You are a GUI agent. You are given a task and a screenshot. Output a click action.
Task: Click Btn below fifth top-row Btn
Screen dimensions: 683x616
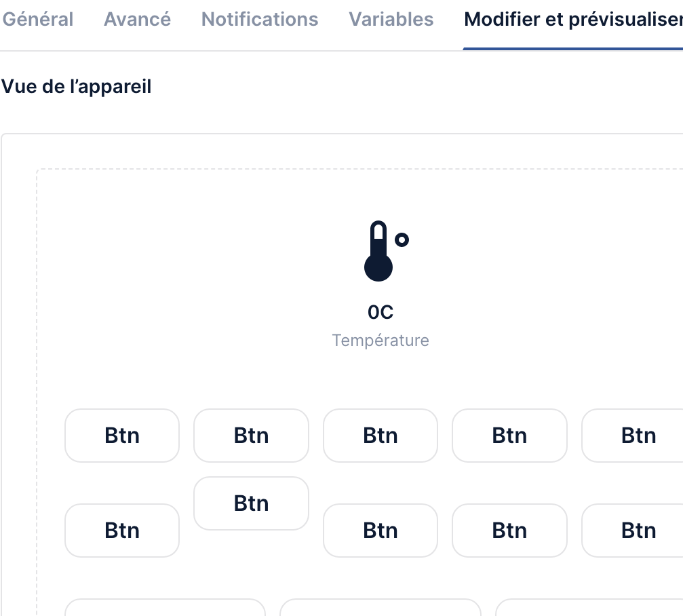pos(633,530)
